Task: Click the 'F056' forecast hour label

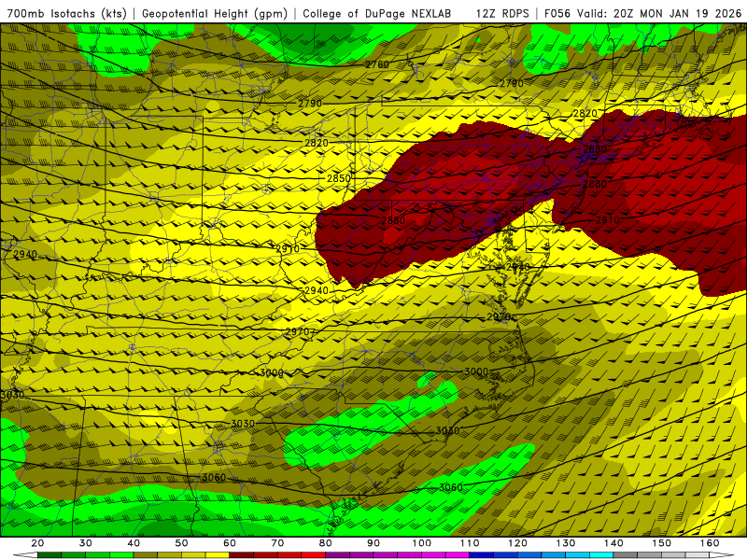Action: point(557,13)
